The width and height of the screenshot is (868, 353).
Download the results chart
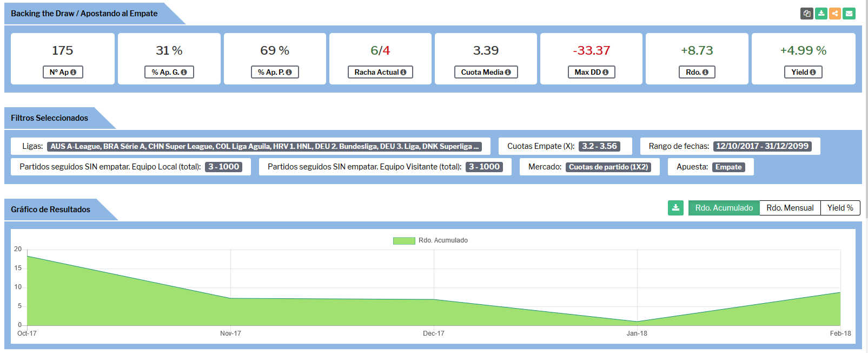(x=675, y=208)
